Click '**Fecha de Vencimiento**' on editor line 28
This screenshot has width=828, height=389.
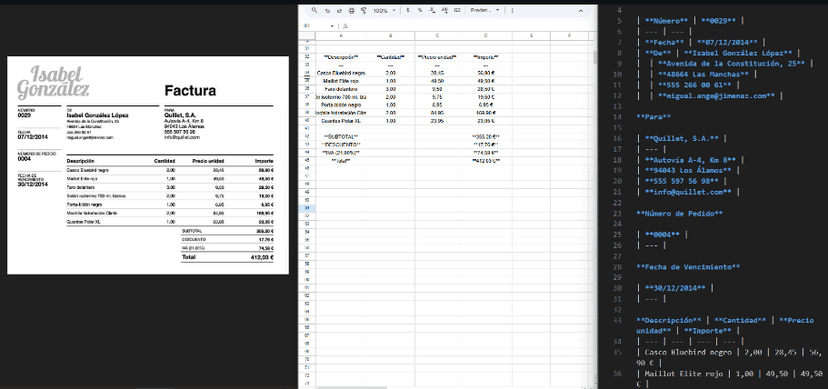[688, 267]
